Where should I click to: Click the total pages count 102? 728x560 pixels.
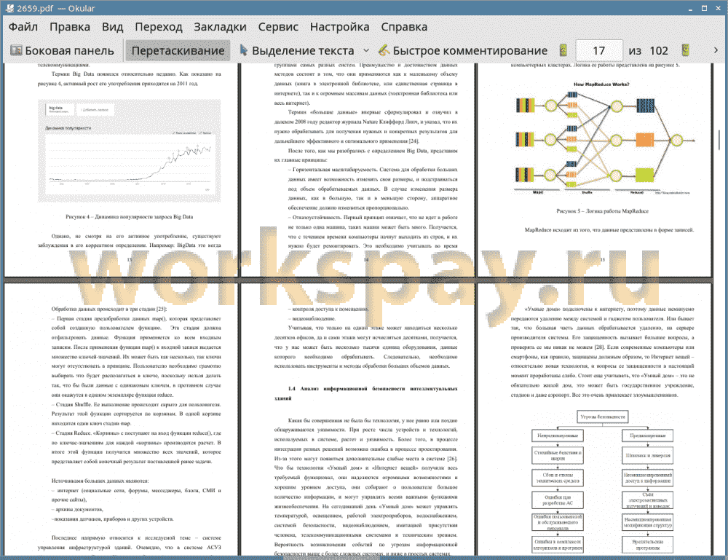(659, 51)
